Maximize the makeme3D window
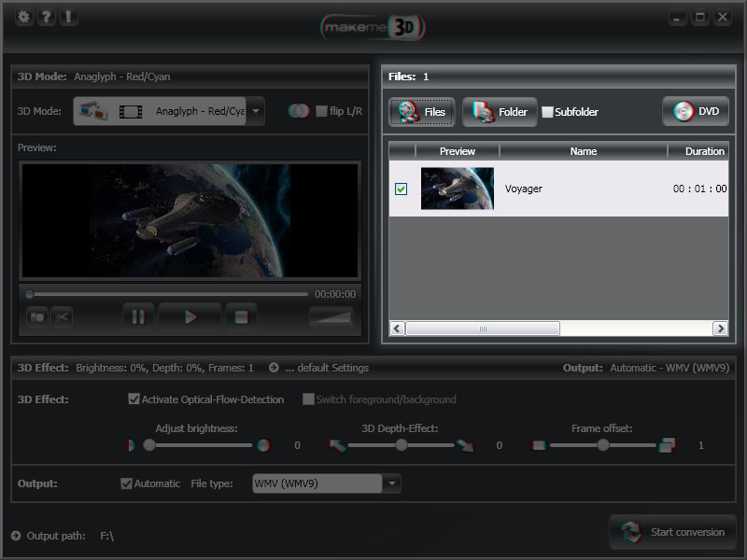Viewport: 747px width, 560px height. [699, 18]
